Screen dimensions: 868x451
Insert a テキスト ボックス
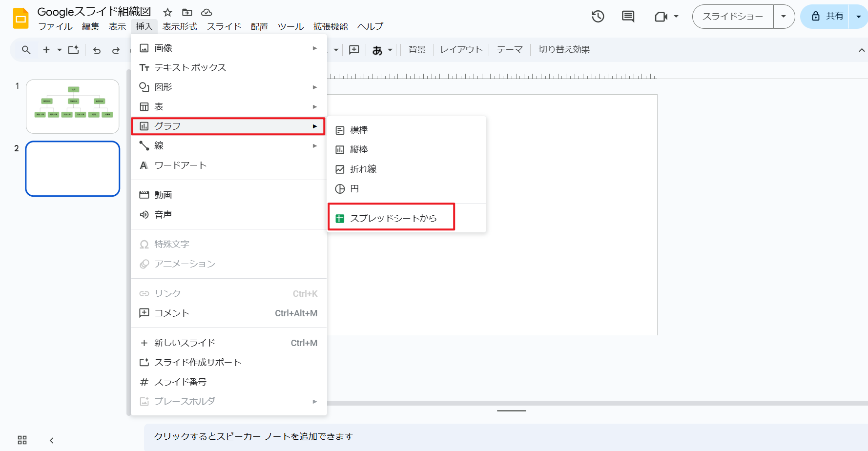(x=228, y=68)
